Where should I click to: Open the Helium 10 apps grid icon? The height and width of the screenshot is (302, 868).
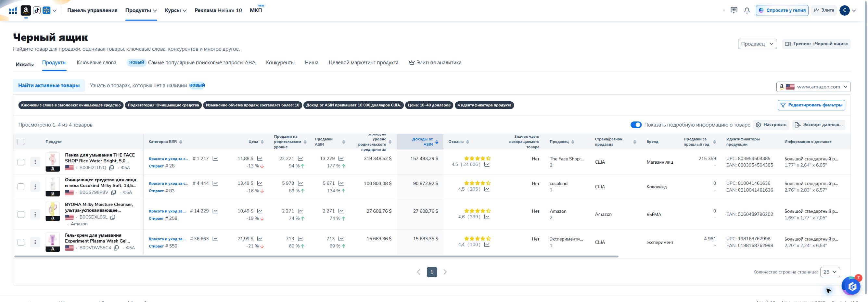tap(13, 10)
